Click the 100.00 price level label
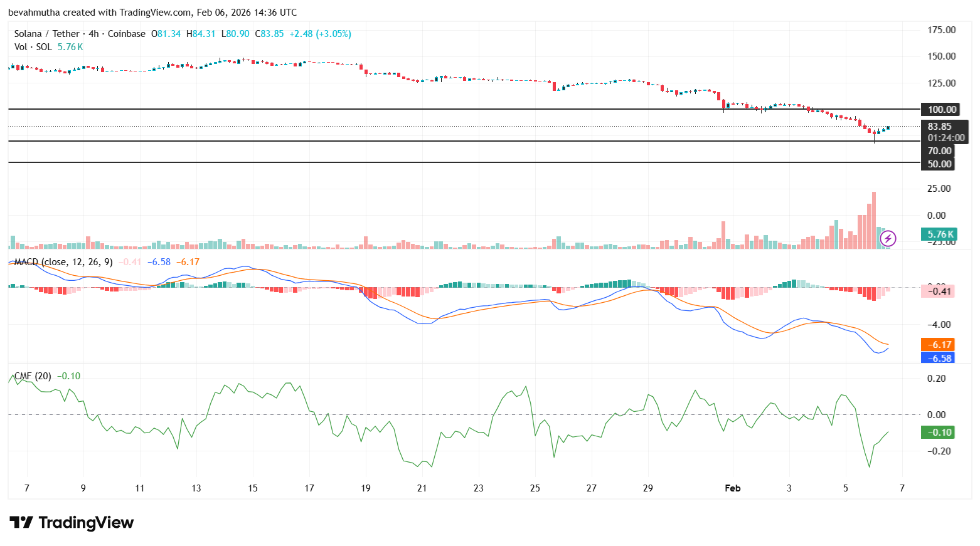The height and width of the screenshot is (546, 980). click(x=939, y=109)
